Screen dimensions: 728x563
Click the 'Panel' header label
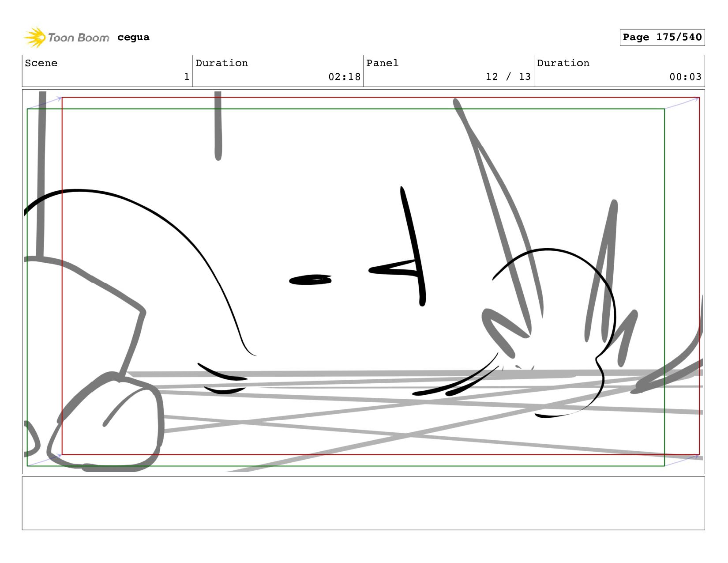(x=382, y=63)
